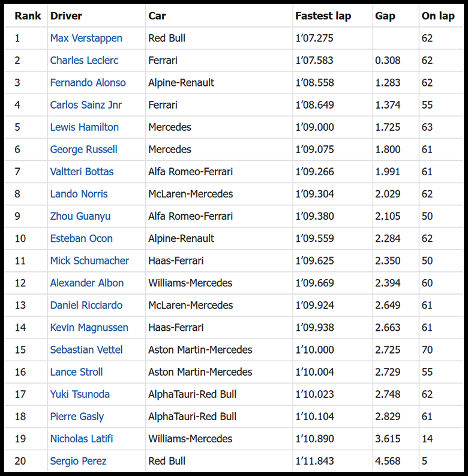
Task: Open Pierre Gasly driver link
Action: [x=77, y=417]
